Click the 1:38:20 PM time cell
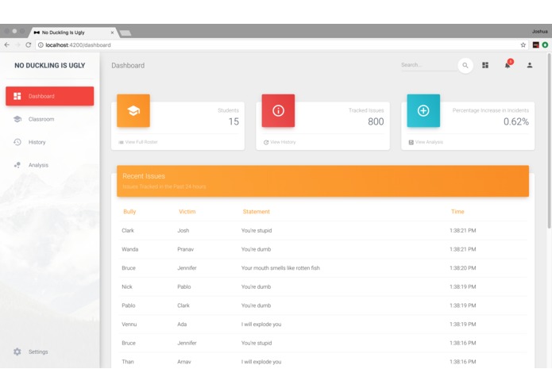The height and width of the screenshot is (392, 552). click(x=462, y=268)
